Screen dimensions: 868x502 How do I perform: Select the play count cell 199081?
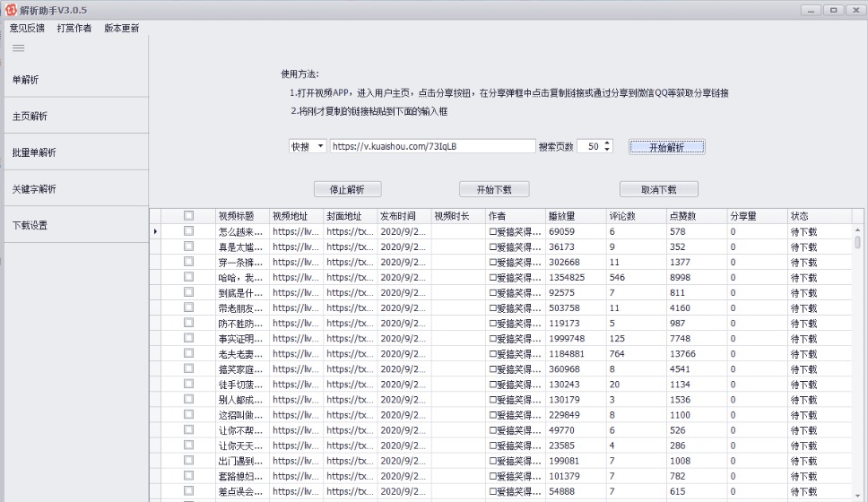click(576, 461)
